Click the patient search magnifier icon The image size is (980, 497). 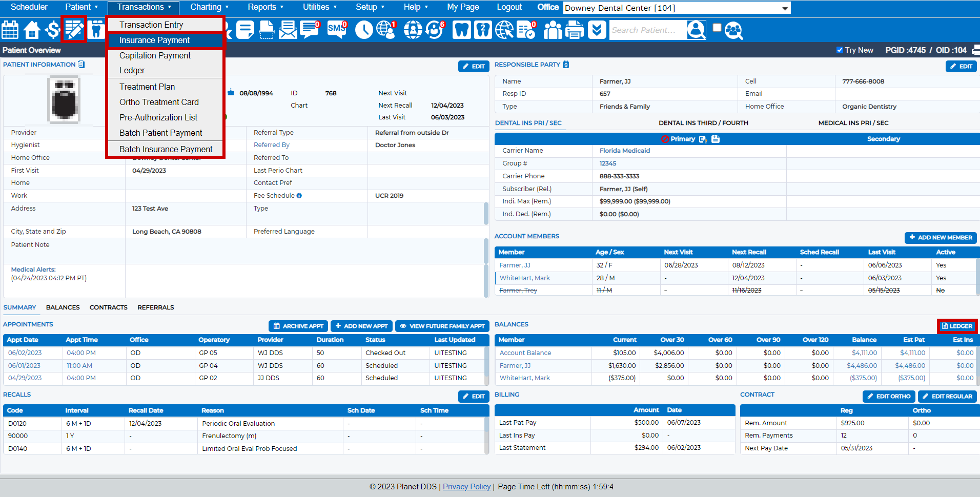coord(696,29)
